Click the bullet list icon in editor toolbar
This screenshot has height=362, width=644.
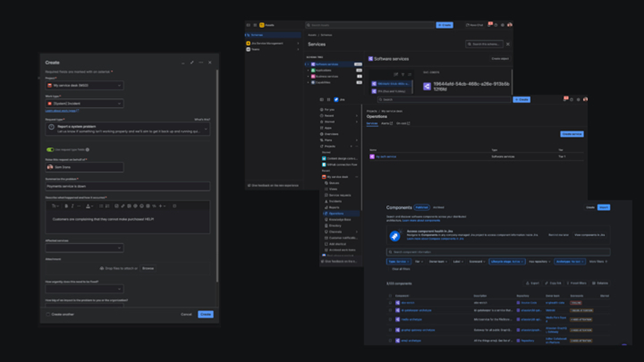(x=101, y=206)
